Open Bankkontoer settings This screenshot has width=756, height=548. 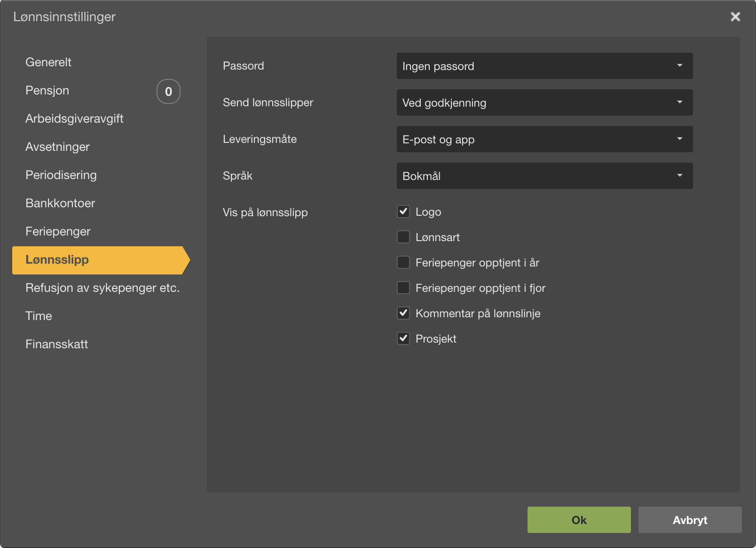[60, 203]
